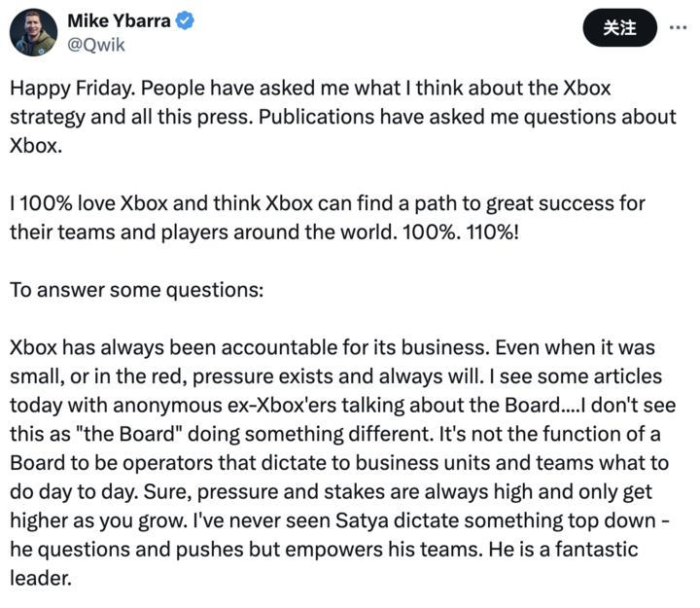Click the word "ex-Xbox'ers"
This screenshot has height=608, width=700.
[282, 406]
